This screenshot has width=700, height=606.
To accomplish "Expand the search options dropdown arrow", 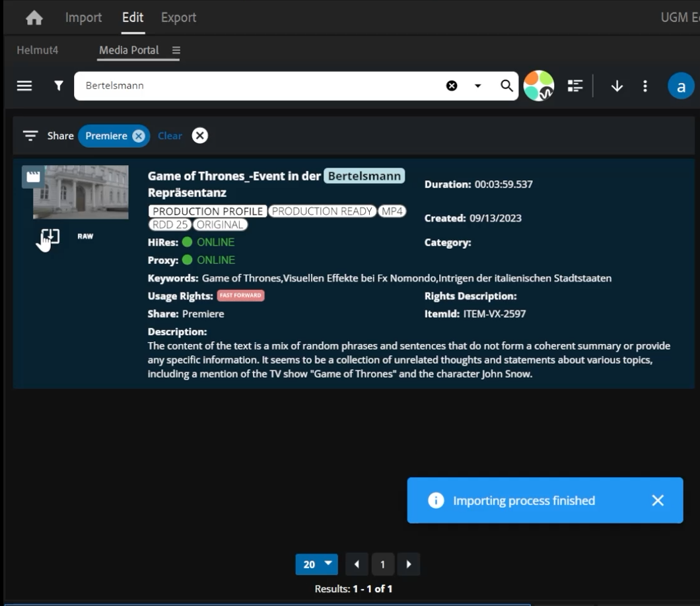I will click(478, 86).
